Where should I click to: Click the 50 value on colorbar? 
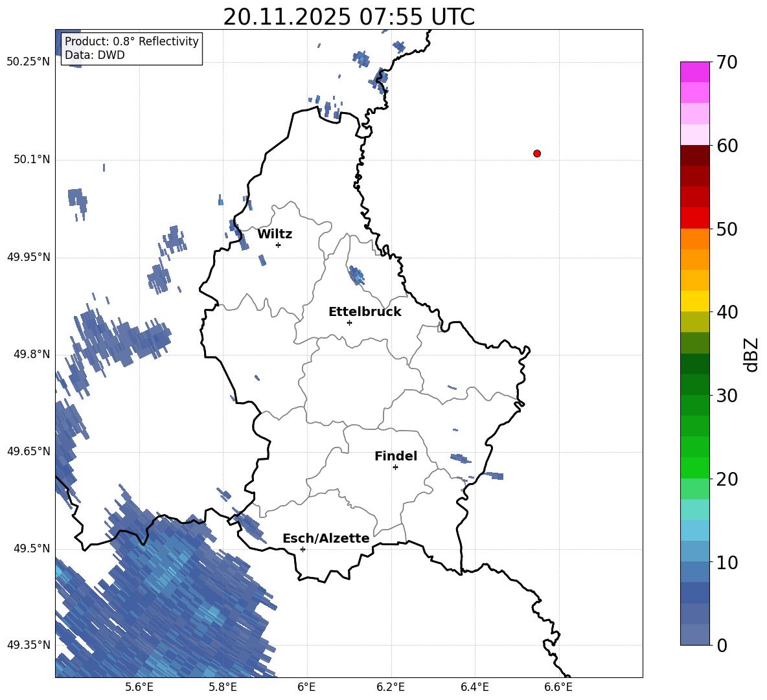726,229
